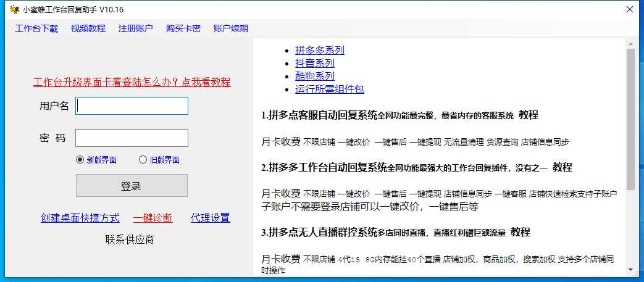This screenshot has width=644, height=282.
Task: Open 购买卡密 from the top menu
Action: tap(183, 28)
